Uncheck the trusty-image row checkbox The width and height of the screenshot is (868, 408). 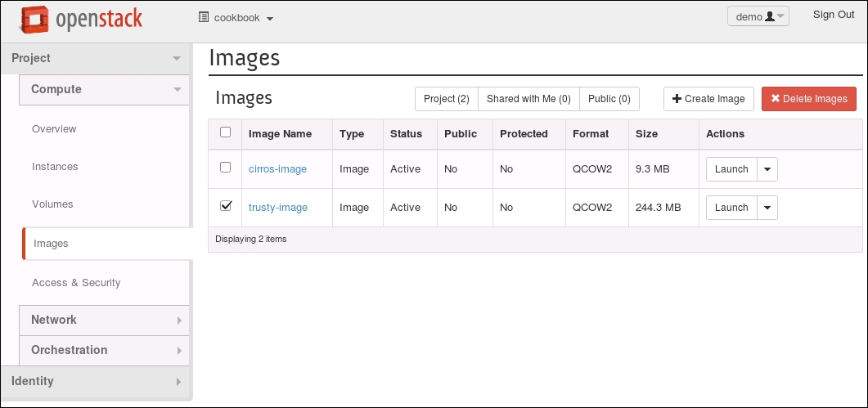pos(226,206)
